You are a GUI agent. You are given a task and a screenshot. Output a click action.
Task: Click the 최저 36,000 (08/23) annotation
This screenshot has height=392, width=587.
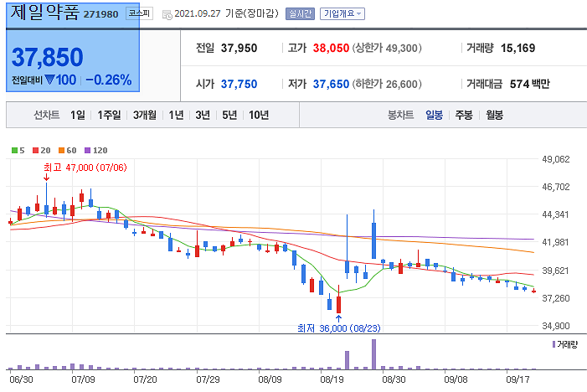[x=339, y=328]
